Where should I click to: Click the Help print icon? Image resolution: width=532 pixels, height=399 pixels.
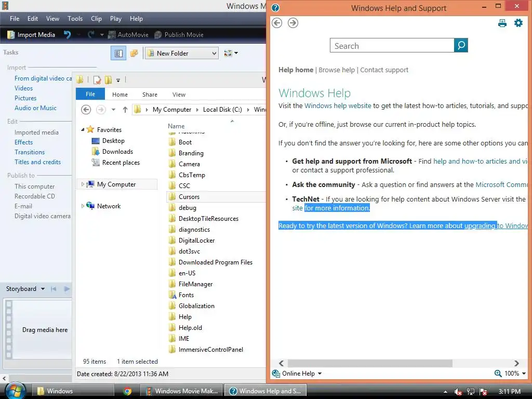(x=502, y=23)
